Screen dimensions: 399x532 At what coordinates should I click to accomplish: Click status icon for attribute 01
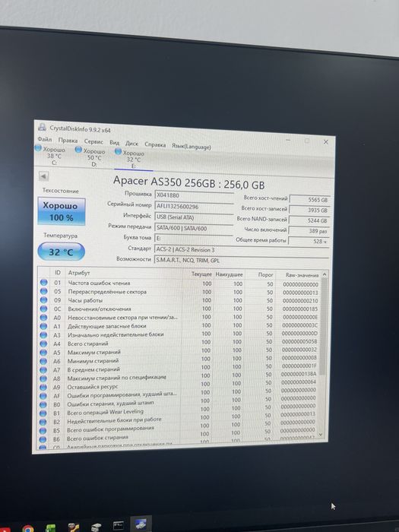click(44, 282)
